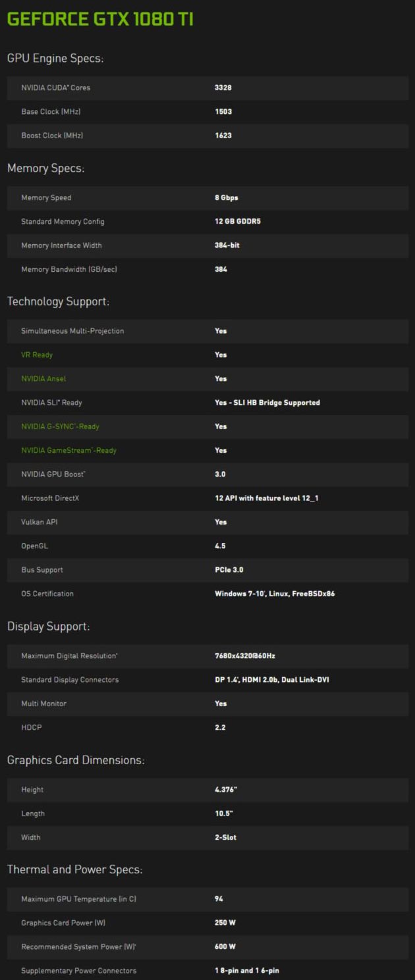Follow the NVIDIA G-SYNC-Ready link
Screen dimensions: 415x980
coord(60,426)
